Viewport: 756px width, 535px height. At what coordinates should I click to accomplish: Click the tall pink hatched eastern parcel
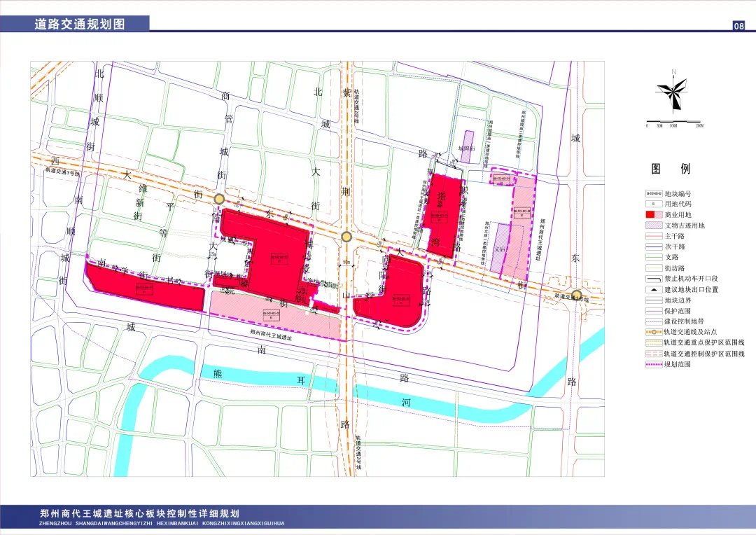(x=519, y=227)
